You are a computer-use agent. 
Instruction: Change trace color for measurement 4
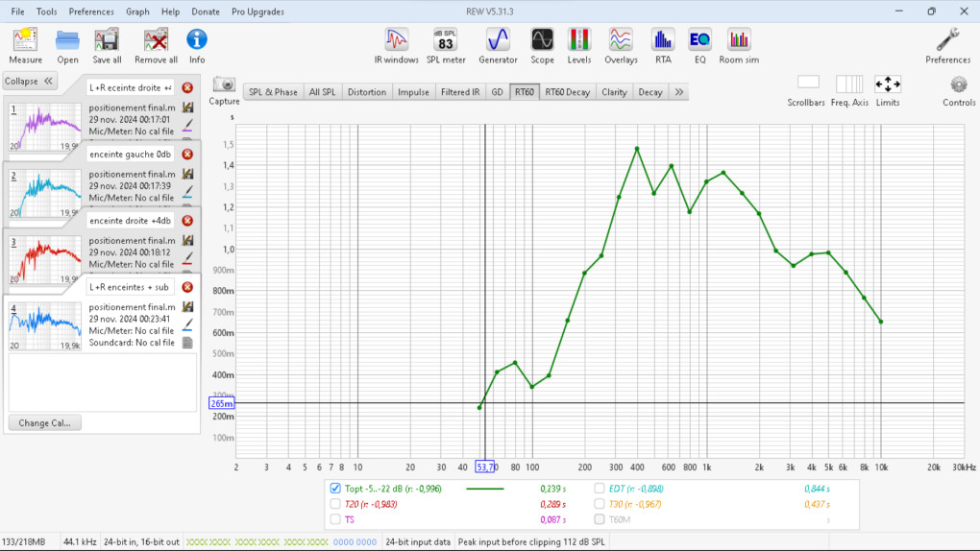click(x=187, y=324)
